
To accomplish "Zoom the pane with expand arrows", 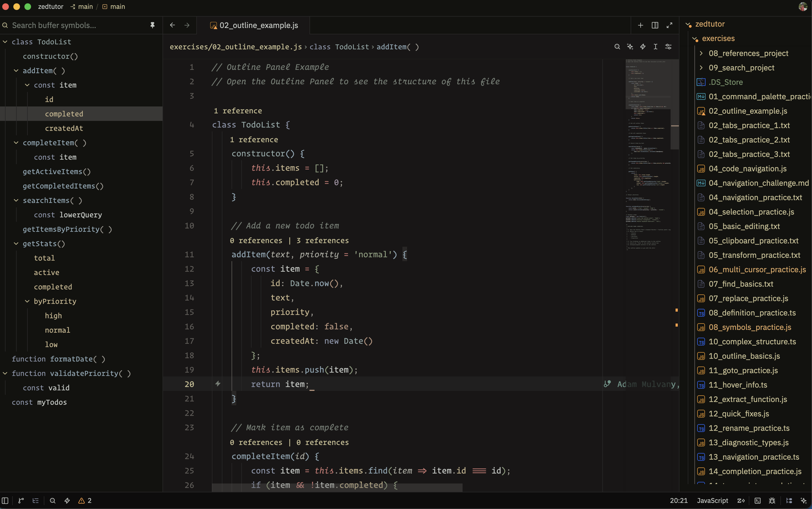I will pos(669,25).
